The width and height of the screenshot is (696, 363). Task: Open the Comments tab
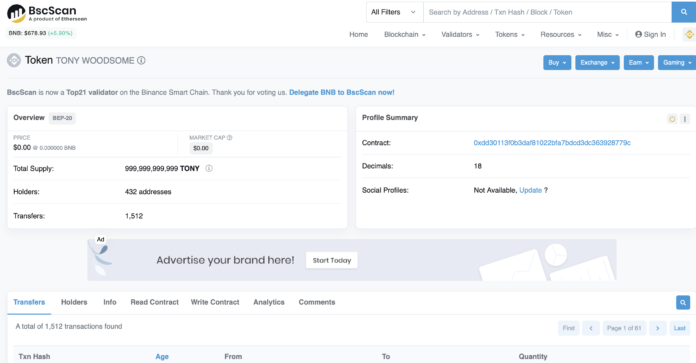pyautogui.click(x=317, y=302)
